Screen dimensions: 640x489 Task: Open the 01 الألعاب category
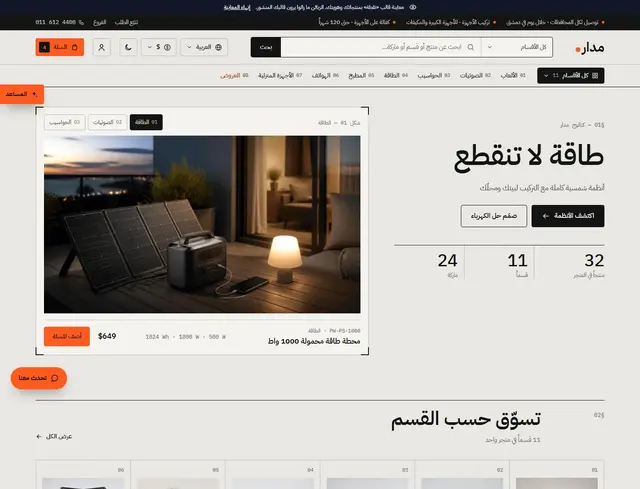[x=513, y=76]
